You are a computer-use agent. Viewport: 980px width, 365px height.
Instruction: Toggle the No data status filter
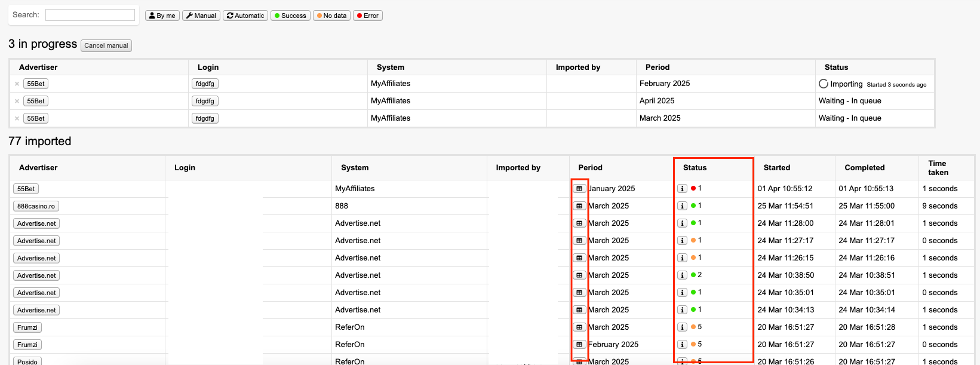coord(331,16)
